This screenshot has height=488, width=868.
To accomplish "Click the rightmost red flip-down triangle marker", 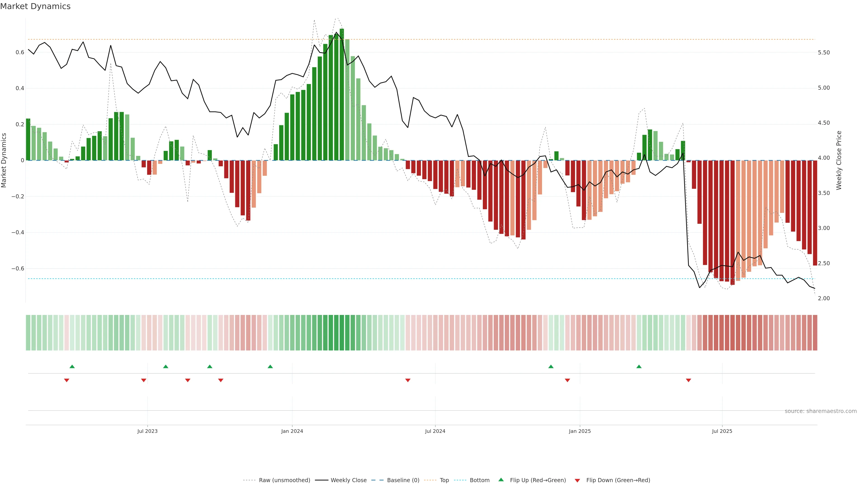I will pyautogui.click(x=688, y=380).
